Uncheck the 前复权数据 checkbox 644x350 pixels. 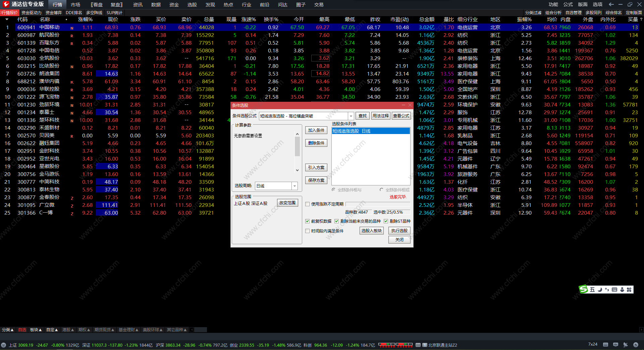(307, 221)
